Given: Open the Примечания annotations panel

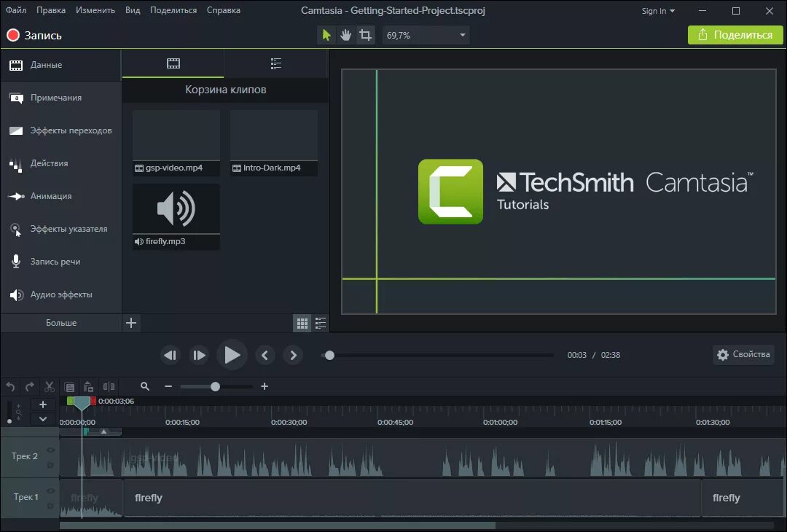Looking at the screenshot, I should tap(60, 98).
